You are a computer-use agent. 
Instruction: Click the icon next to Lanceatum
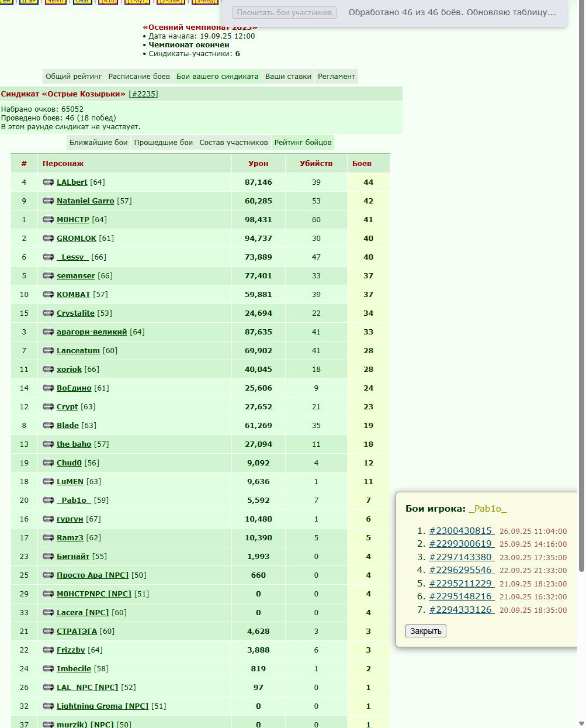48,351
